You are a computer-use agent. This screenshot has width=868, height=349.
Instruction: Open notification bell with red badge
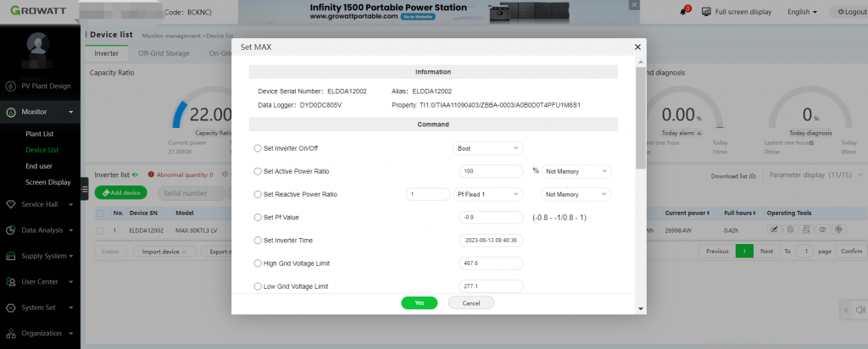coord(684,11)
